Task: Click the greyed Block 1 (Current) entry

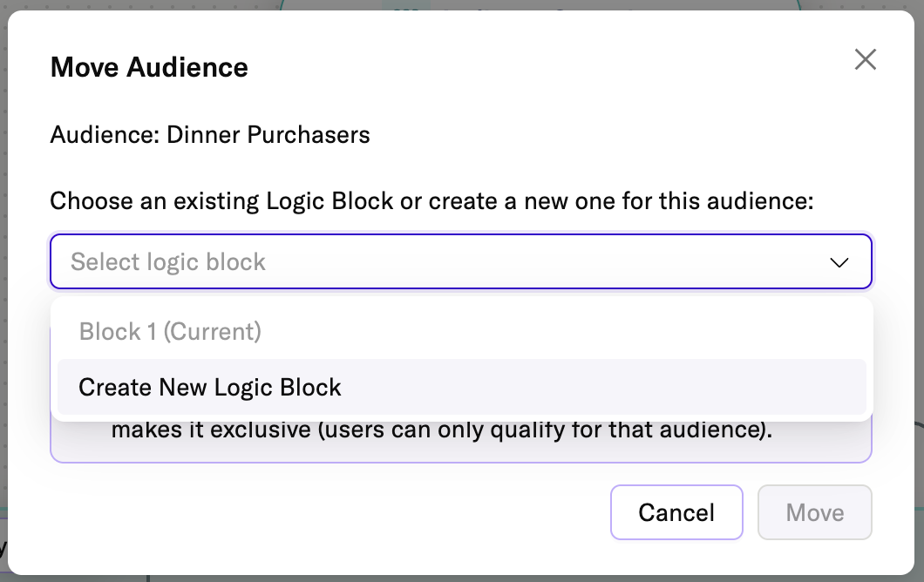Action: [x=170, y=331]
